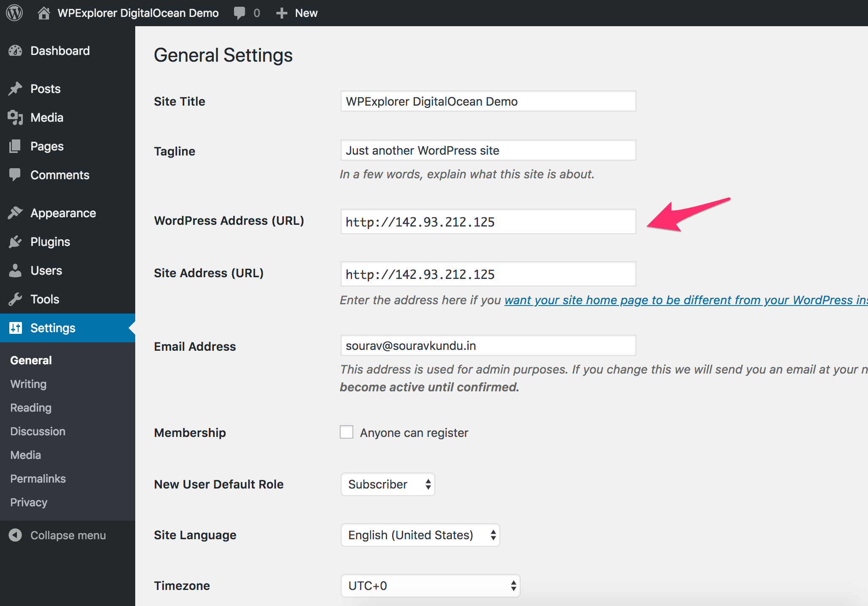The width and height of the screenshot is (868, 606).
Task: Click the Plugins menu icon
Action: [16, 241]
